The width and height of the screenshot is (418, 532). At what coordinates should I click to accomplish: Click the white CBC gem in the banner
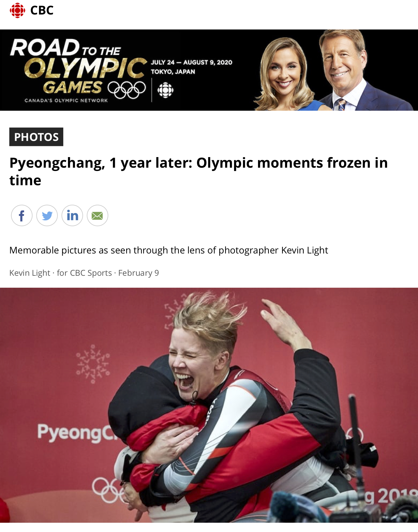click(166, 90)
